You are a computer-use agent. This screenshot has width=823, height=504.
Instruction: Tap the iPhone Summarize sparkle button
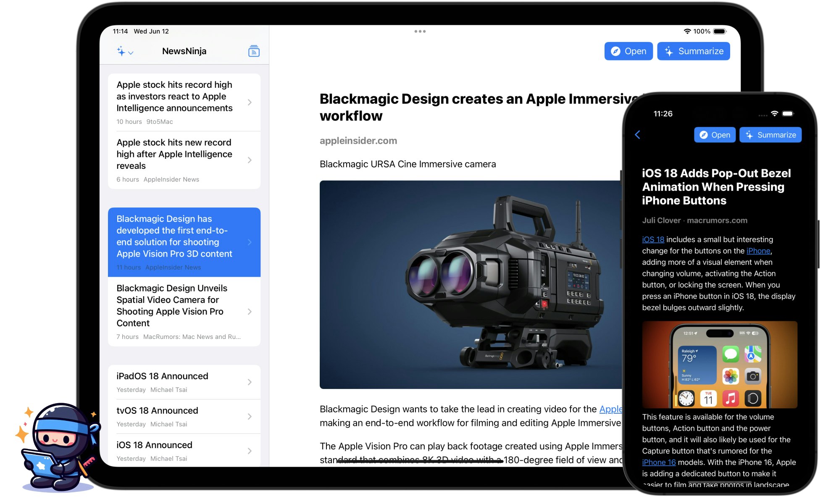pyautogui.click(x=770, y=135)
